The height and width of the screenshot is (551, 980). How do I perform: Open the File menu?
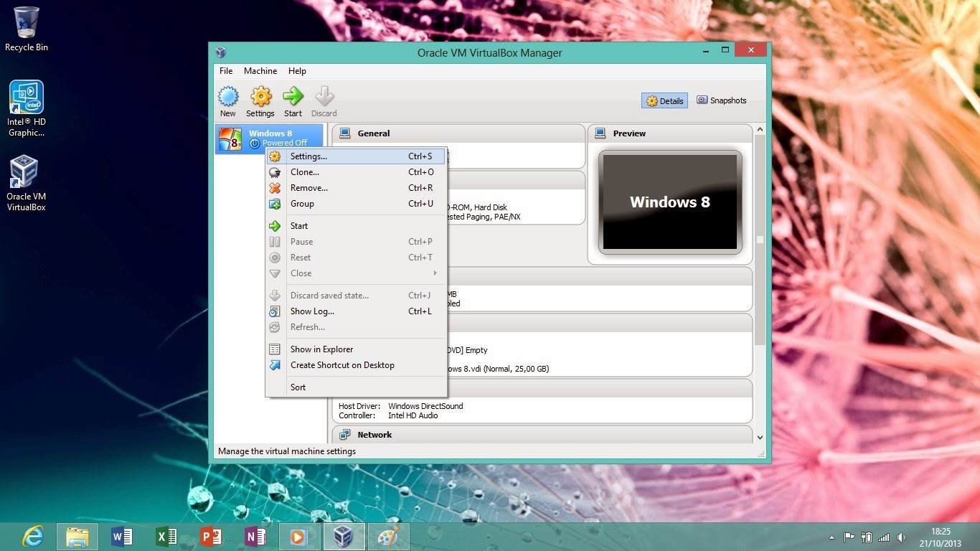tap(226, 71)
